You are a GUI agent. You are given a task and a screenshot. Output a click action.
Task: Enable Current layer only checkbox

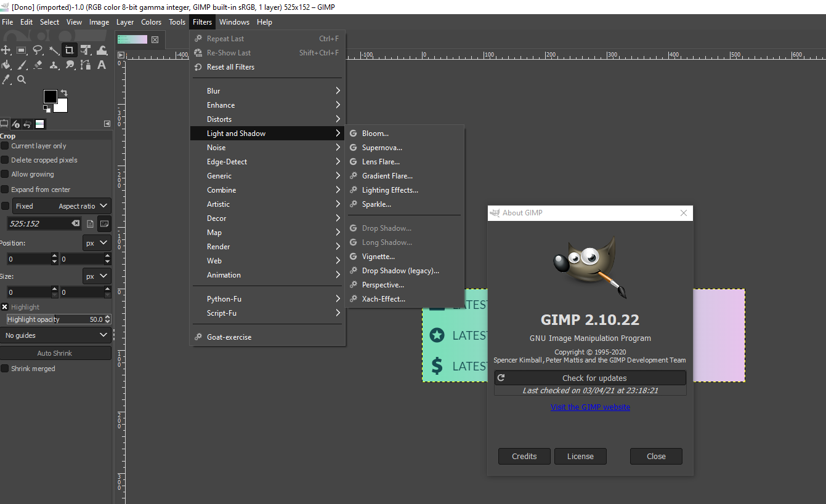(5, 146)
